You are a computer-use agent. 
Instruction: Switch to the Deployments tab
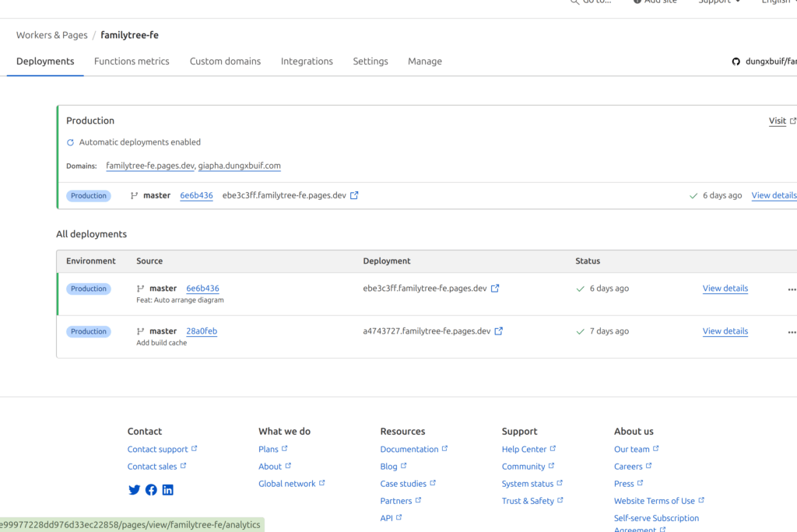pyautogui.click(x=45, y=61)
